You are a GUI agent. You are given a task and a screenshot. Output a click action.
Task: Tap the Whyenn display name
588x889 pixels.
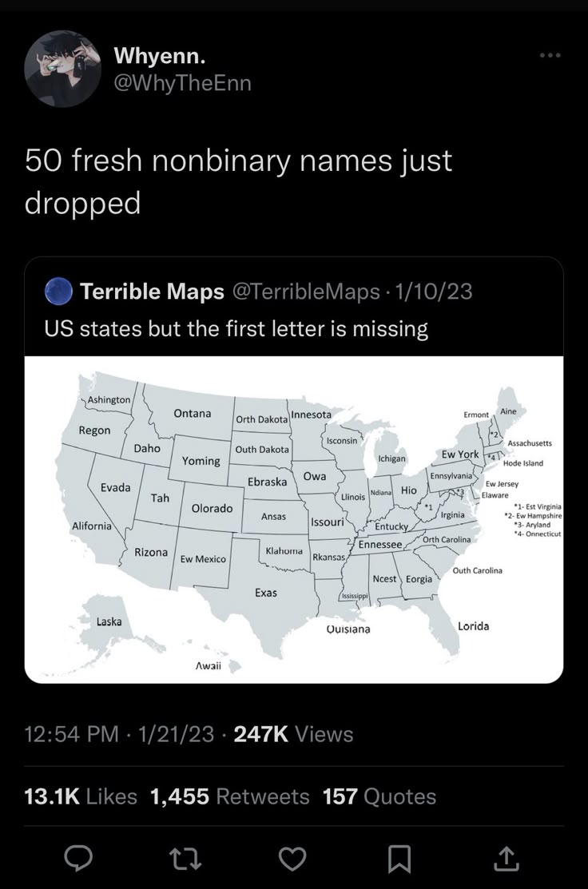pos(159,55)
